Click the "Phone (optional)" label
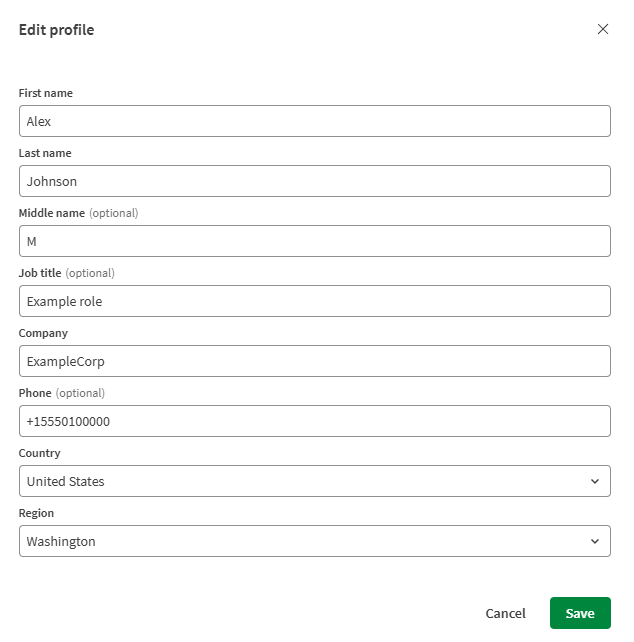634x642 pixels. [61, 393]
